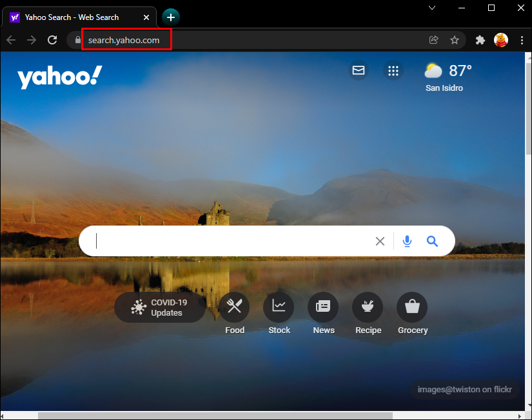Click the San Isidro location label
Viewport: 532px width, 420px height.
tap(444, 88)
